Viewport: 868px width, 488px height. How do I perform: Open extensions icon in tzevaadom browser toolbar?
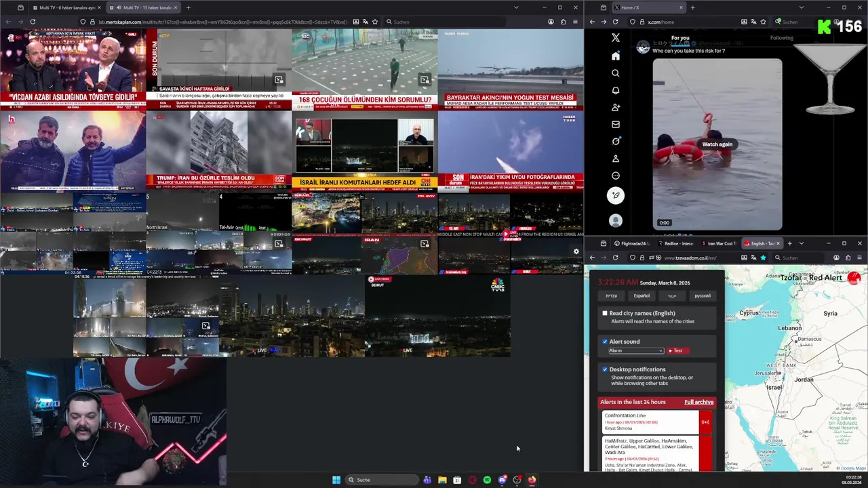pos(848,258)
